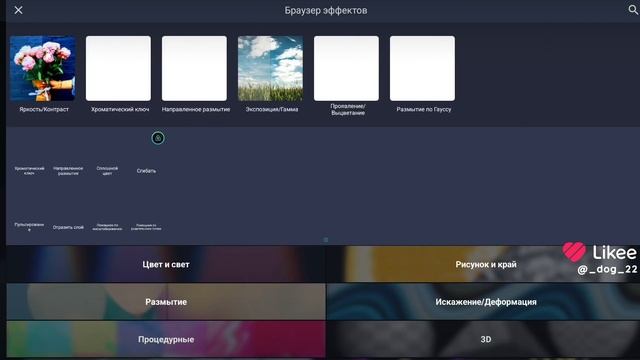Tap the small Направленное размытие shortcut

[68, 171]
